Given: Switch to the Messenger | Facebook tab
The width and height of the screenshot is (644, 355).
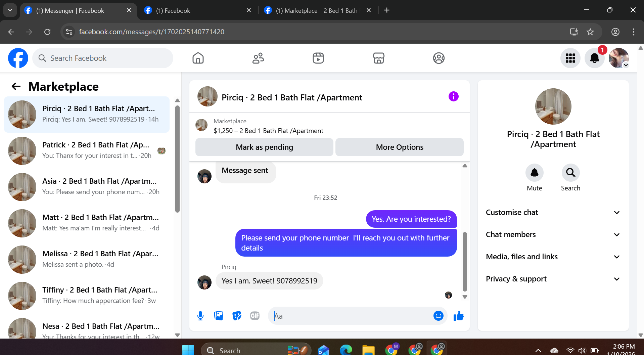Looking at the screenshot, I should (x=74, y=11).
